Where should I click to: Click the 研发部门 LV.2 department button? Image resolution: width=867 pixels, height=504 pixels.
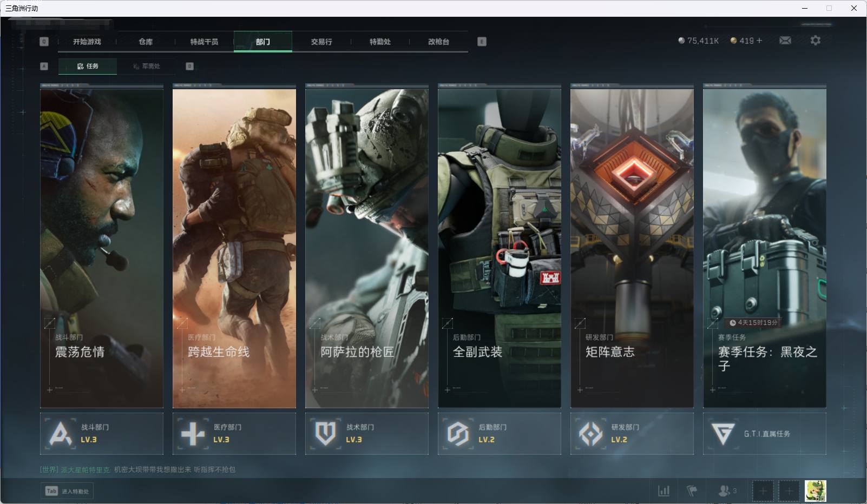(632, 434)
